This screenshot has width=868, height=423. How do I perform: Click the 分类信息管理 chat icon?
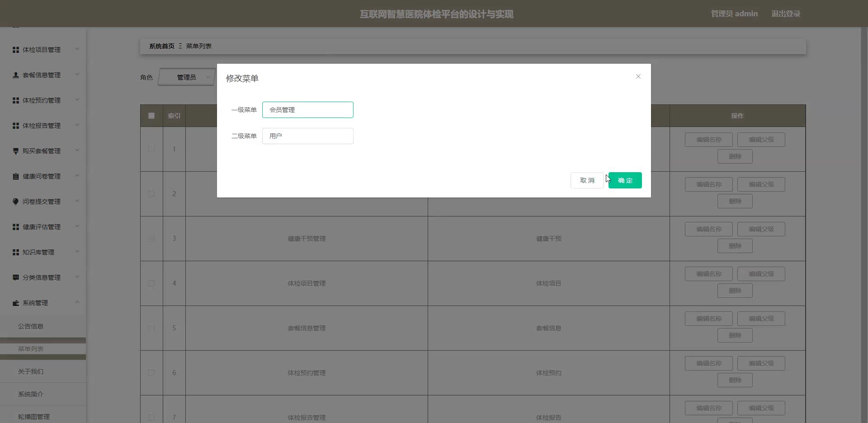tap(16, 277)
